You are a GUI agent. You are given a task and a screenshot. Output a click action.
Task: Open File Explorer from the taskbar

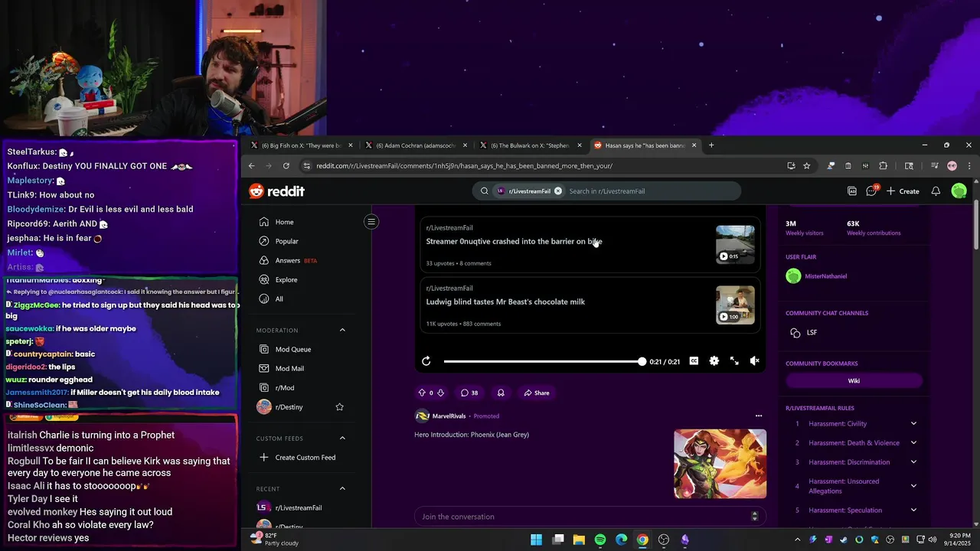pyautogui.click(x=579, y=540)
